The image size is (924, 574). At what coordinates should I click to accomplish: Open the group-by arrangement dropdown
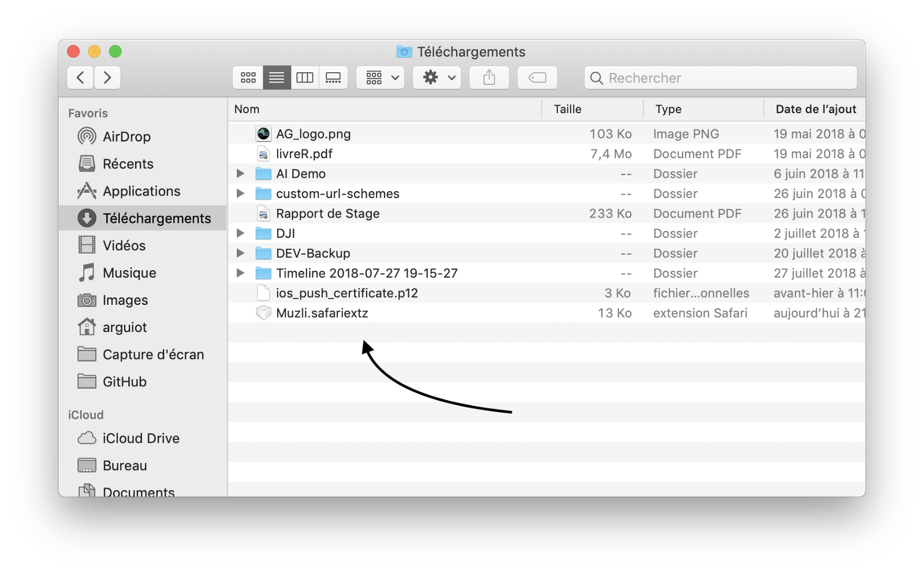[381, 77]
